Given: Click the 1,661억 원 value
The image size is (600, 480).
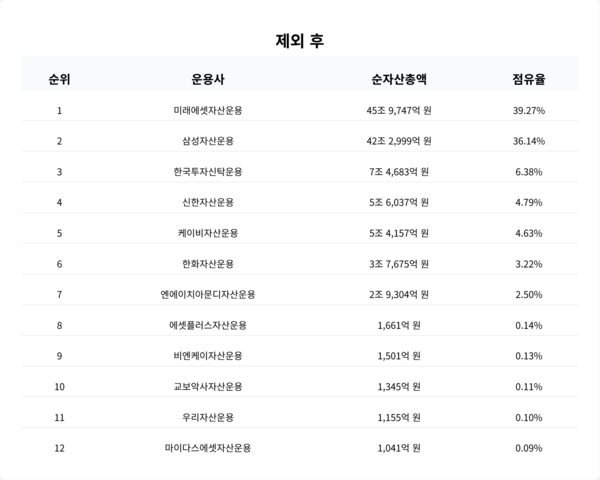Looking at the screenshot, I should 399,325.
